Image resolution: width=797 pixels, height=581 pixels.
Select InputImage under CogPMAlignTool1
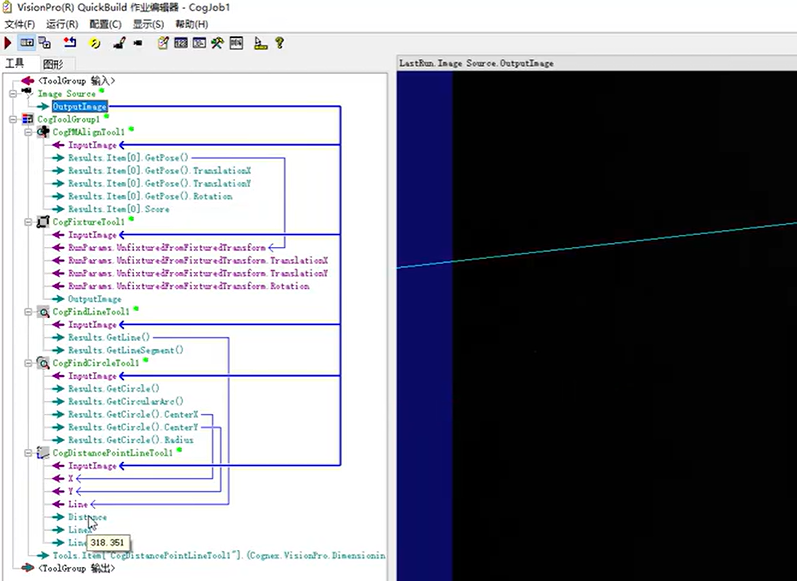92,145
